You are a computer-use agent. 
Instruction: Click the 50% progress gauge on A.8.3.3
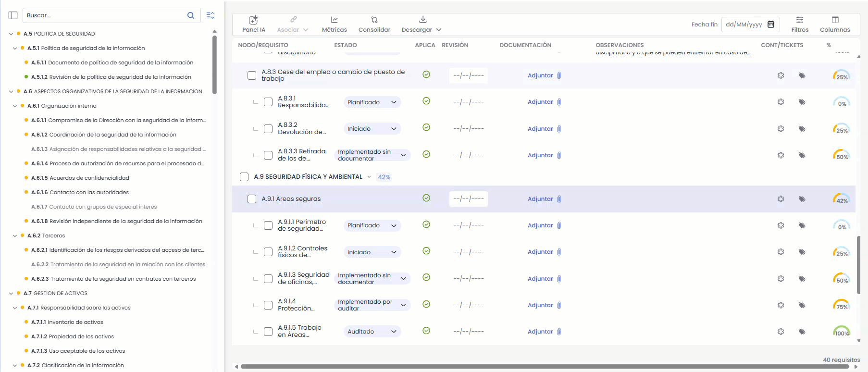(x=842, y=155)
